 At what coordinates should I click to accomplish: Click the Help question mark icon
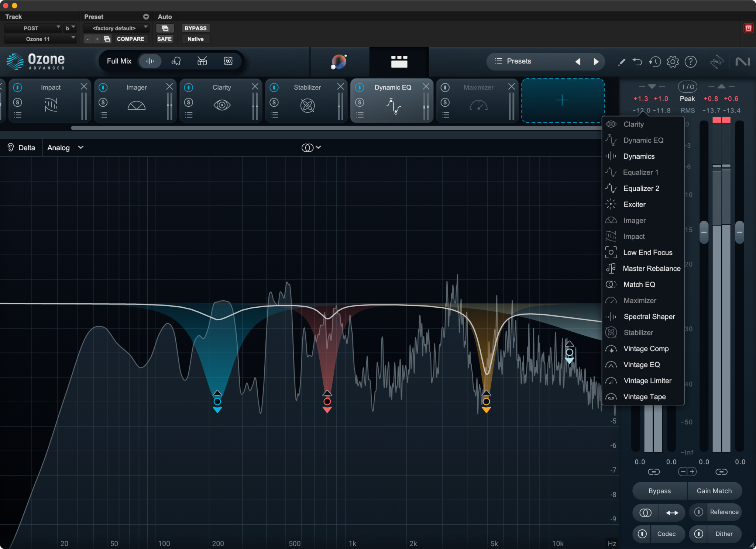691,62
